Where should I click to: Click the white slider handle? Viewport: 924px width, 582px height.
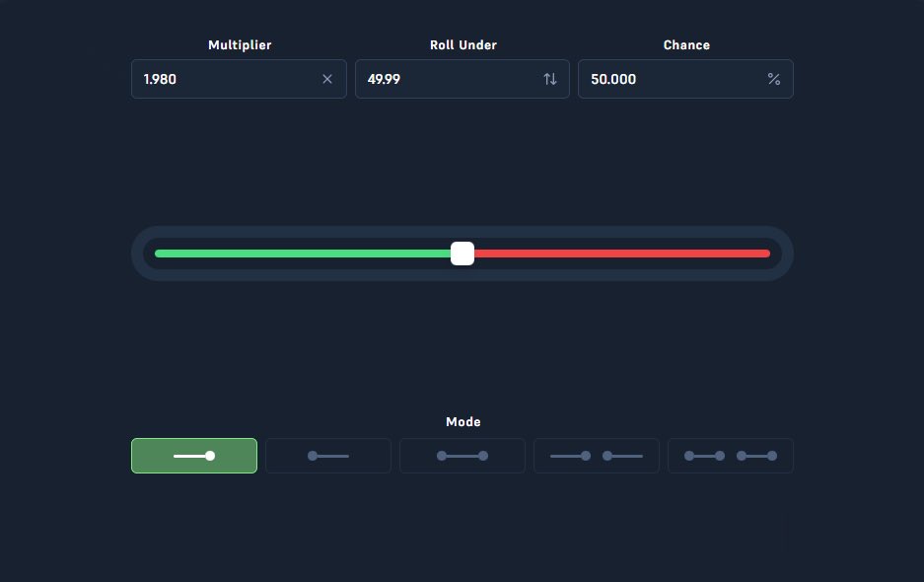[462, 254]
